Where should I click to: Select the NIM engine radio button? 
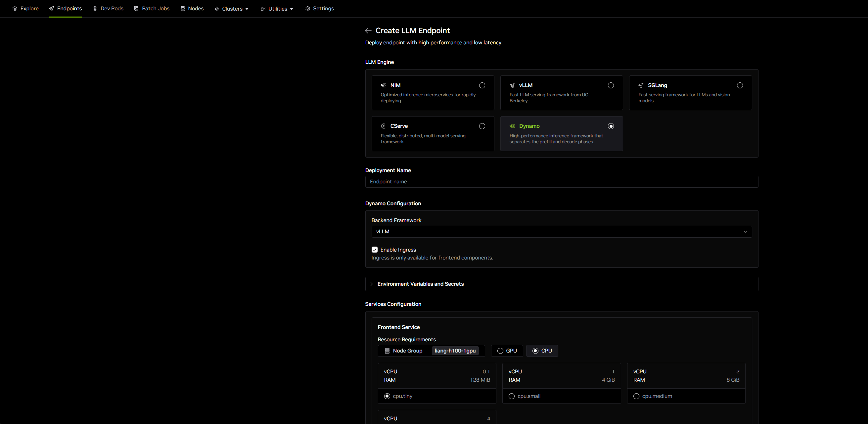[482, 85]
